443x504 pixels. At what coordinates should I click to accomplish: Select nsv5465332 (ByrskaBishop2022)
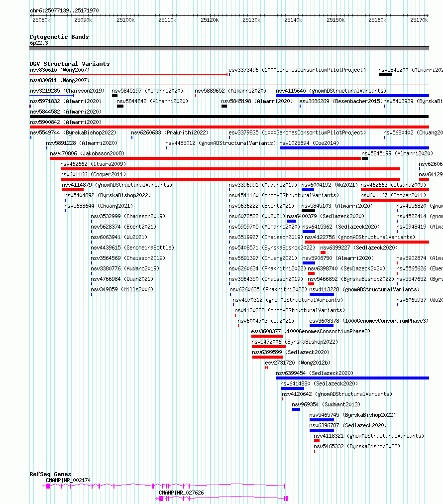[x=357, y=446]
